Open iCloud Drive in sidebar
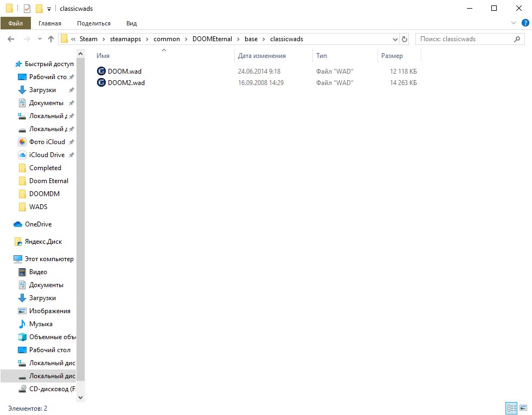Image resolution: width=532 pixels, height=415 pixels. tap(47, 154)
